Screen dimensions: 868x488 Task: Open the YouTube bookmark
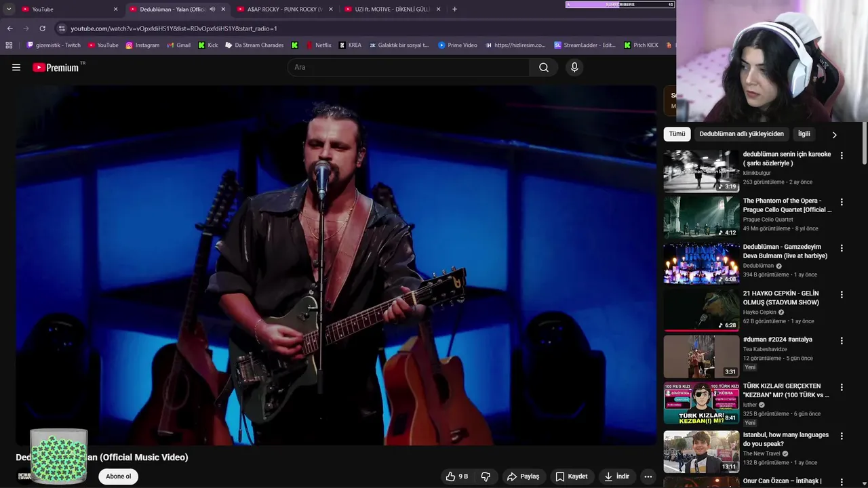[102, 45]
